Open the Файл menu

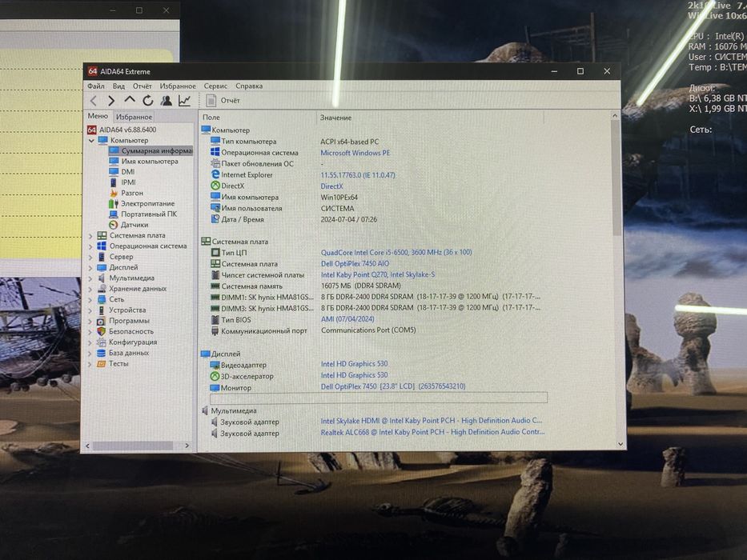[96, 86]
